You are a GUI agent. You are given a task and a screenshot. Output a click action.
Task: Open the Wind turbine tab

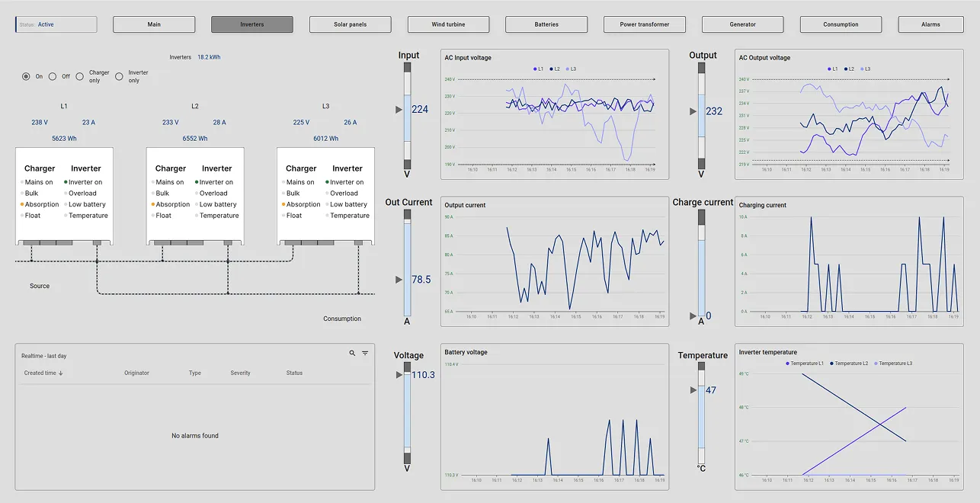448,24
